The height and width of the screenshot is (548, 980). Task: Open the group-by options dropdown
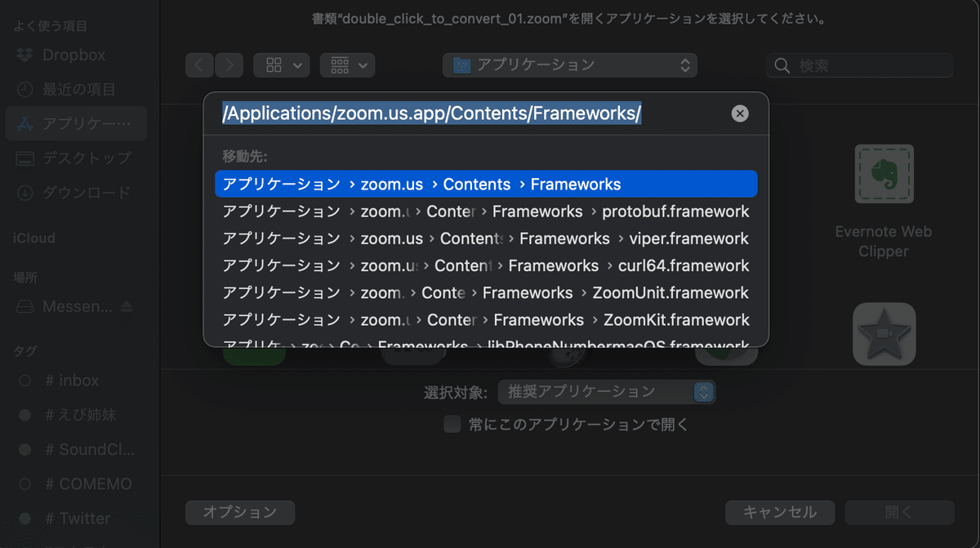coord(348,65)
